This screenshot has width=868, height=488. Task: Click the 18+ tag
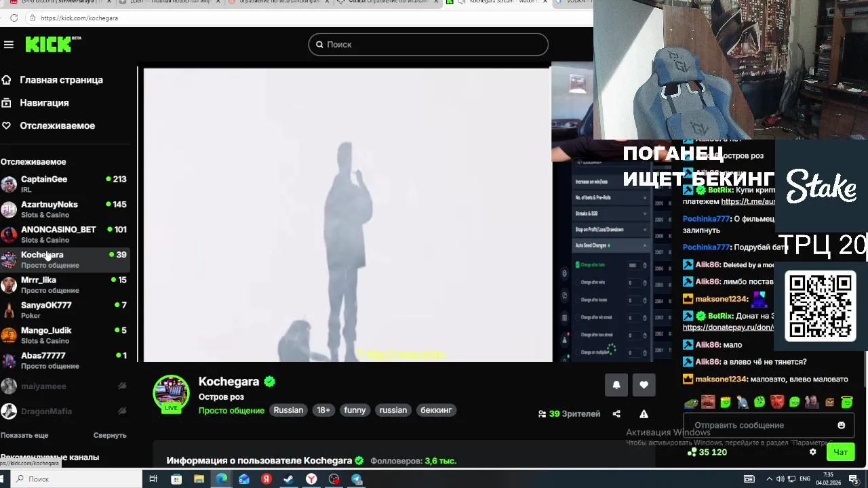click(x=323, y=410)
